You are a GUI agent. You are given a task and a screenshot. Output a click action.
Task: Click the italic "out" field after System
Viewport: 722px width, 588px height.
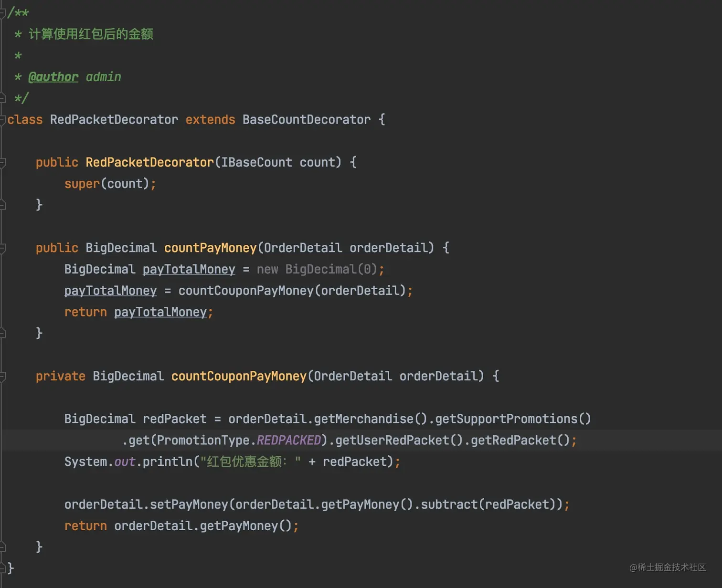click(125, 462)
